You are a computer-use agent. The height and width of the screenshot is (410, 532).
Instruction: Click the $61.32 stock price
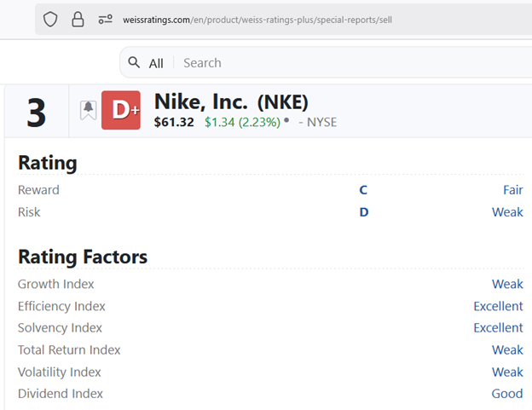pos(174,122)
